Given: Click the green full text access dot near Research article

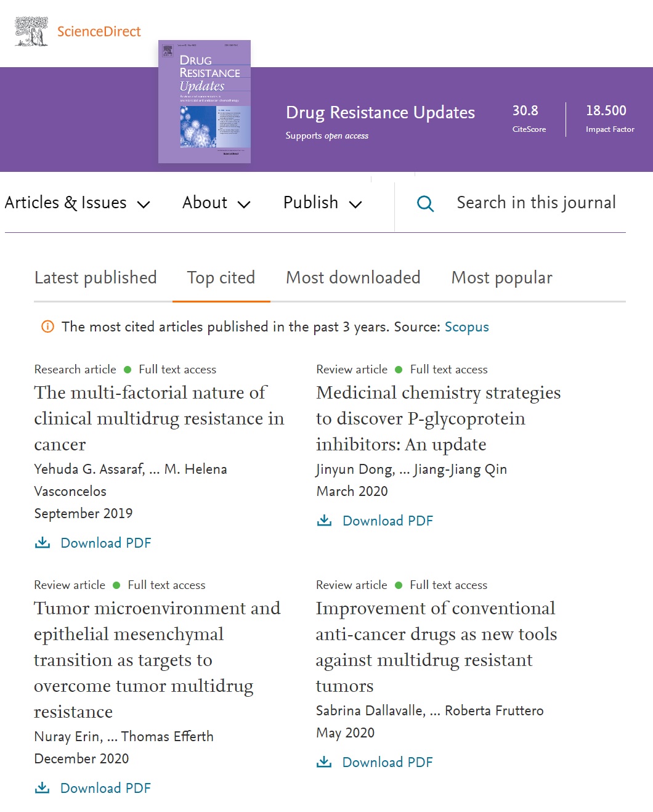Looking at the screenshot, I should tap(128, 369).
